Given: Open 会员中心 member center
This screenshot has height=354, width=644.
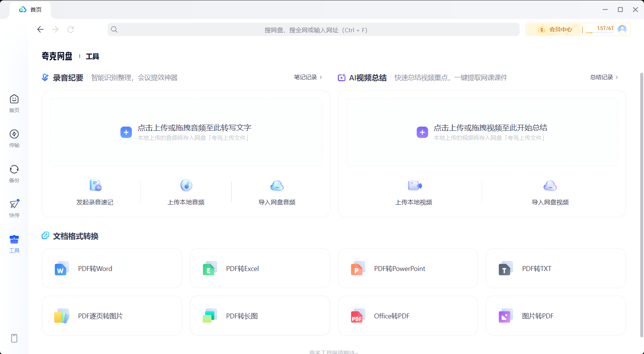Looking at the screenshot, I should coord(555,30).
